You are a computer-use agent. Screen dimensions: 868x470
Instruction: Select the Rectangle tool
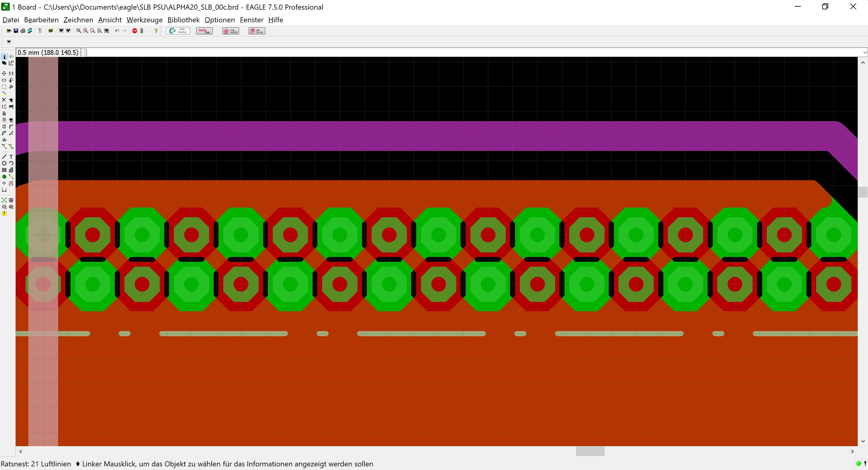click(4, 170)
